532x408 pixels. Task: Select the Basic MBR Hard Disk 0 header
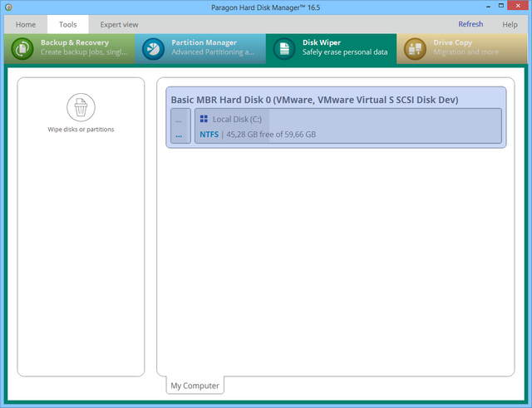pyautogui.click(x=314, y=100)
